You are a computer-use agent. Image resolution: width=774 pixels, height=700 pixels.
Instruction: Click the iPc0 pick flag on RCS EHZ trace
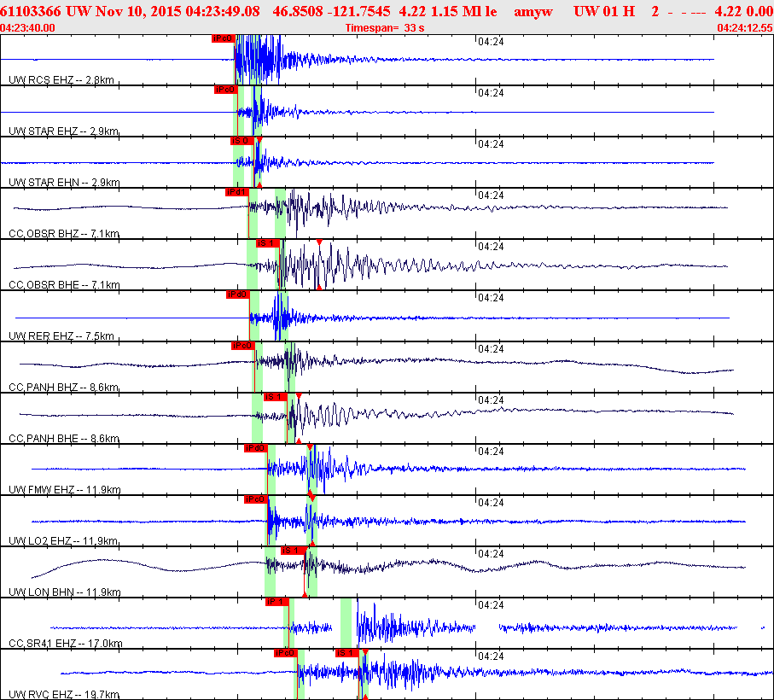[222, 38]
